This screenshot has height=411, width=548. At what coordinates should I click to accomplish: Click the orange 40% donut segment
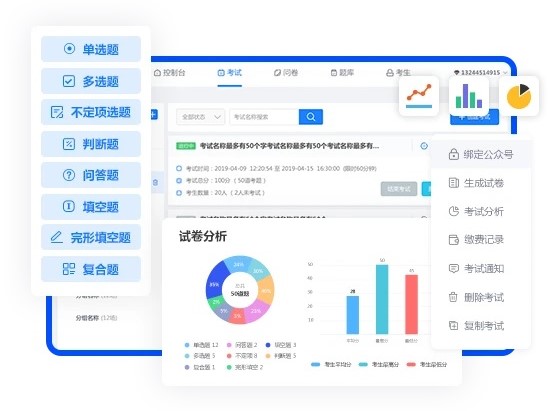tap(266, 290)
